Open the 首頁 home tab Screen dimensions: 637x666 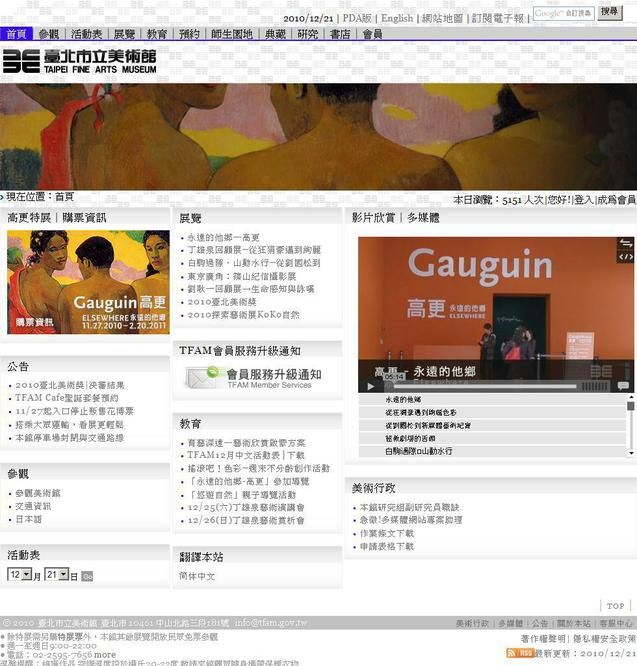click(16, 34)
